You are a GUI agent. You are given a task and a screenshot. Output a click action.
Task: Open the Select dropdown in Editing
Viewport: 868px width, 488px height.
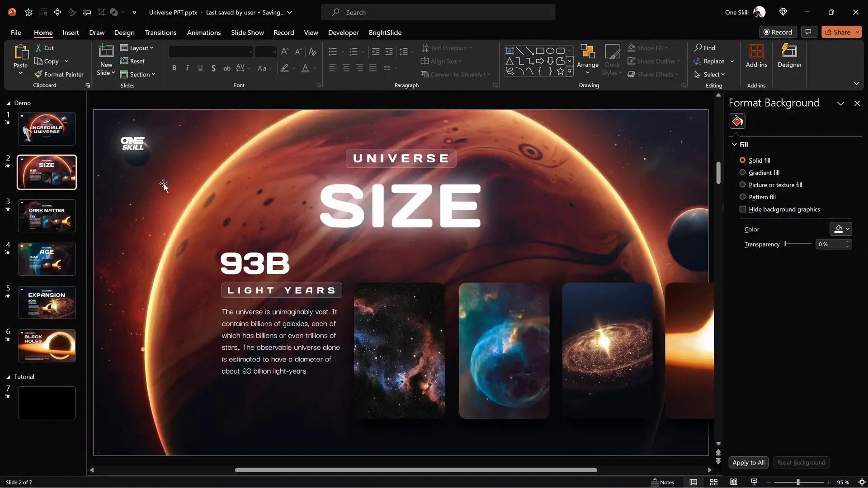point(709,74)
